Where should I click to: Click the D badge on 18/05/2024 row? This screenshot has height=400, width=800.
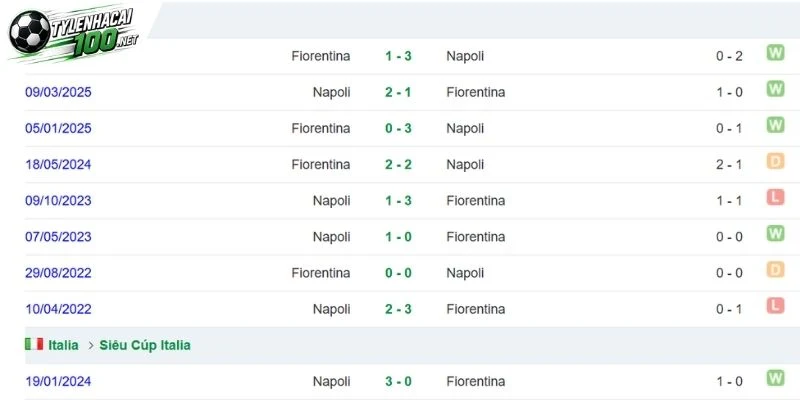pos(775,161)
